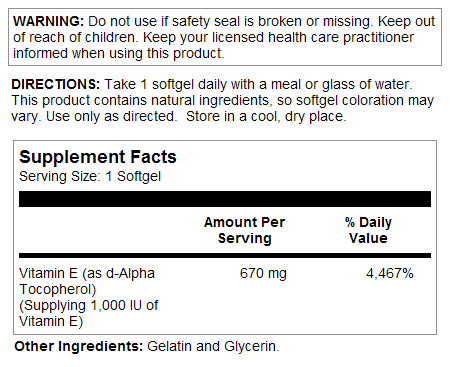The width and height of the screenshot is (450, 367).
Task: Click the word Tocopherol)
Action: click(x=58, y=289)
